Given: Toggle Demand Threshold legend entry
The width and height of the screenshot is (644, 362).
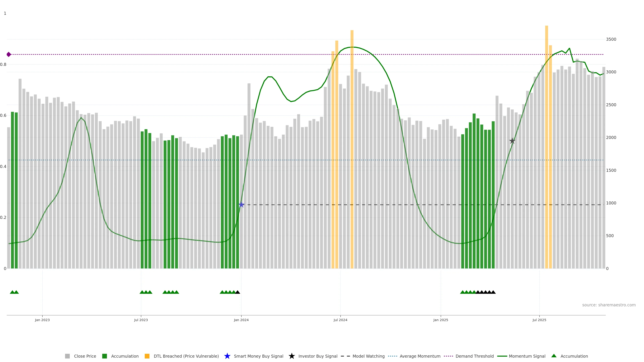Looking at the screenshot, I should 474,356.
